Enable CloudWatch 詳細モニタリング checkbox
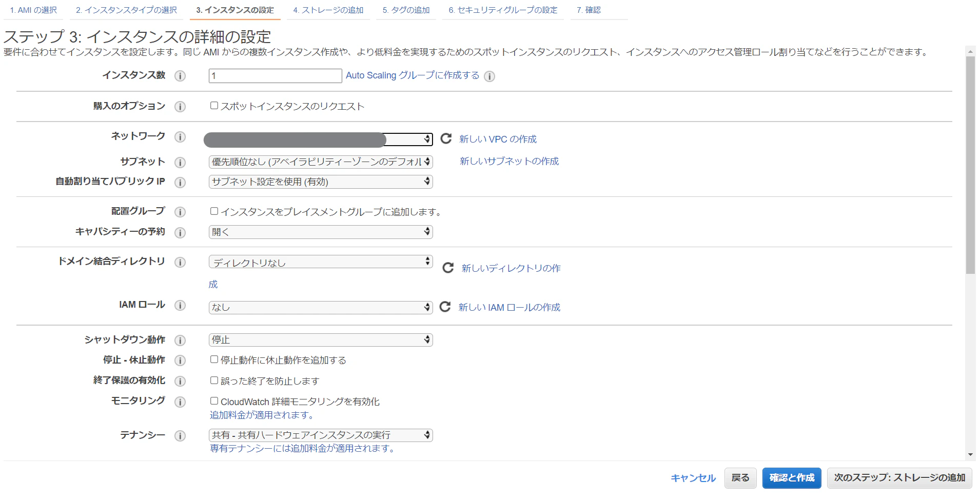The image size is (980, 501). click(214, 401)
